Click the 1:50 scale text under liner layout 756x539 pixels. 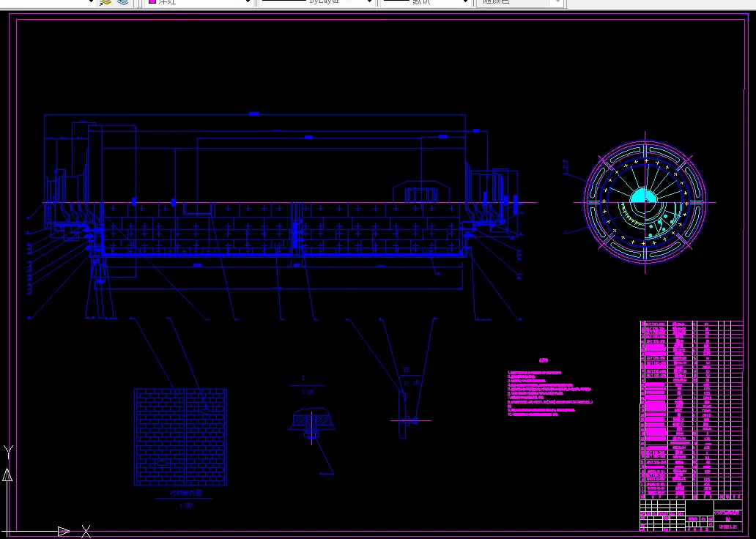click(185, 505)
